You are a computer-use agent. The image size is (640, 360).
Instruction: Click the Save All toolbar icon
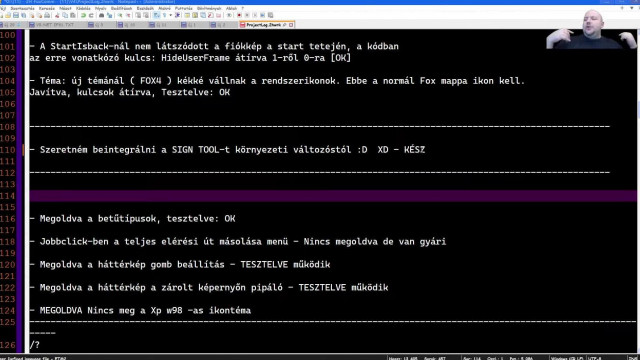tap(24, 16)
